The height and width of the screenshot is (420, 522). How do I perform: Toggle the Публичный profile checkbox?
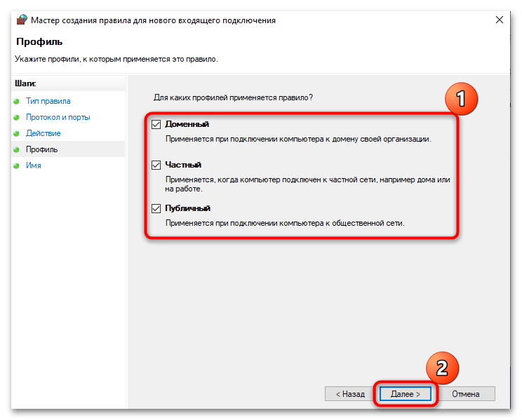(x=156, y=209)
